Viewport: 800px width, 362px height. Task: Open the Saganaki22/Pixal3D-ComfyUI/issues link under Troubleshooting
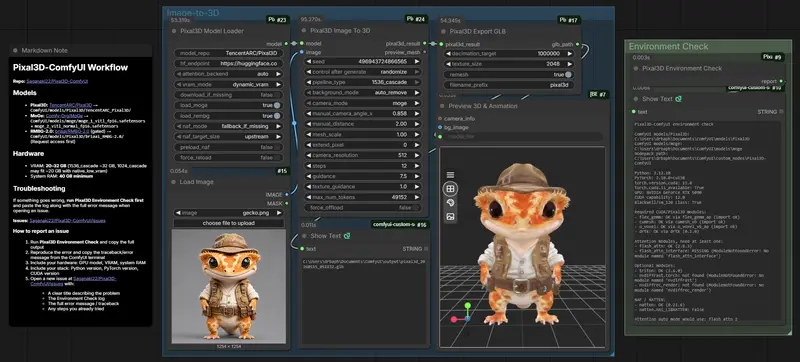66,221
